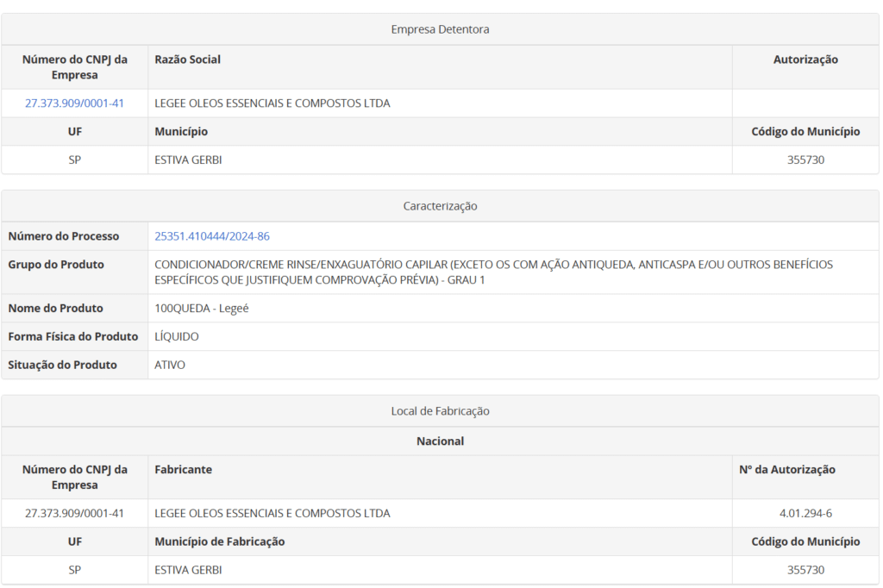Click the Nacional subsection header

coord(440,441)
